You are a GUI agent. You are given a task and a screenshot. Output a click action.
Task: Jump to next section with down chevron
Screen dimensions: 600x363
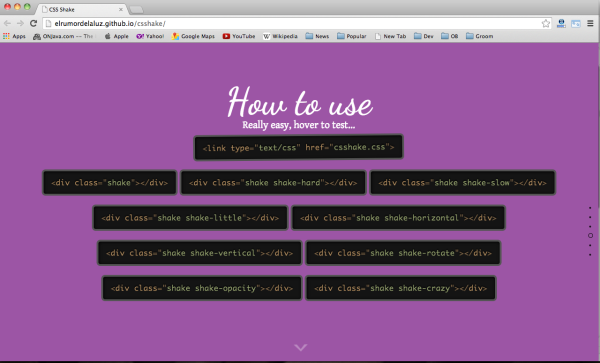301,347
